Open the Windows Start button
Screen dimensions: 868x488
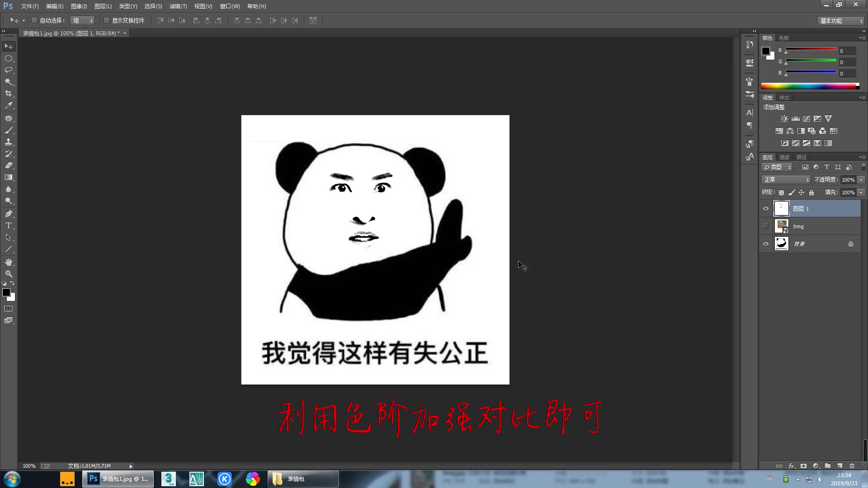(12, 479)
